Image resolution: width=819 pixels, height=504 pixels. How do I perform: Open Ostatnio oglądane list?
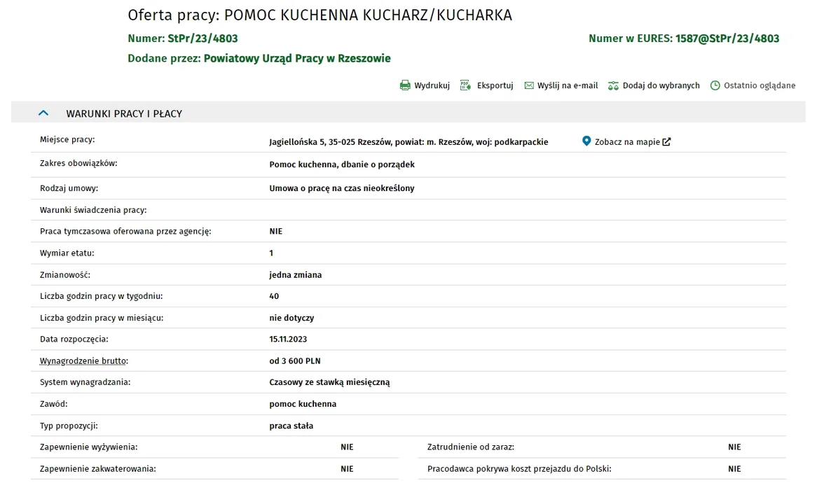pos(759,85)
